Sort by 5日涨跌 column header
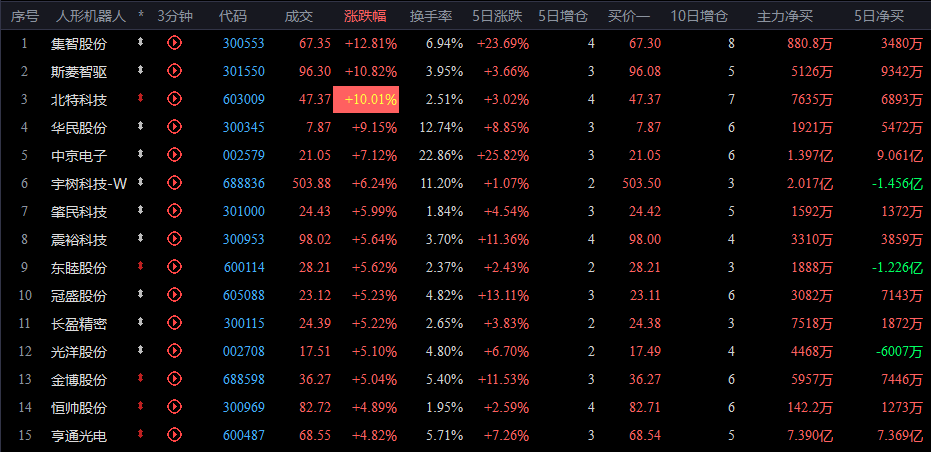 coord(498,16)
